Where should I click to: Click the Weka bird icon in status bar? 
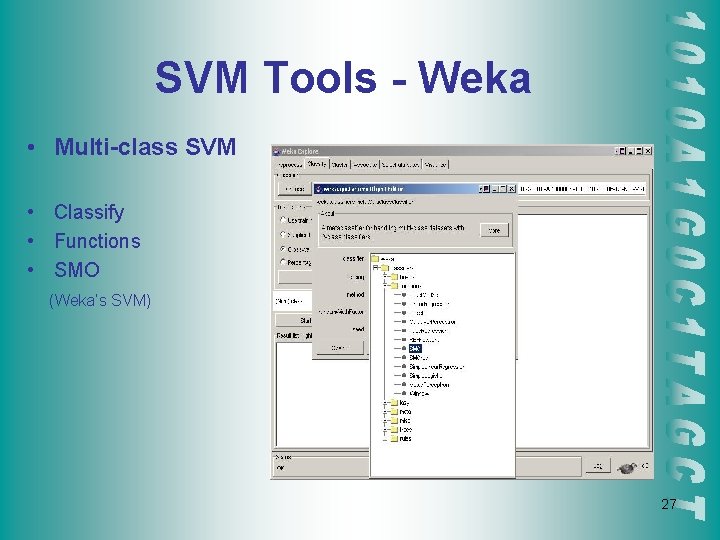pos(627,467)
